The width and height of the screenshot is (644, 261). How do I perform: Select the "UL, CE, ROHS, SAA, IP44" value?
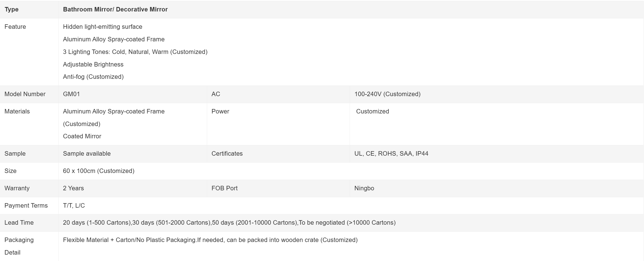[x=391, y=154]
